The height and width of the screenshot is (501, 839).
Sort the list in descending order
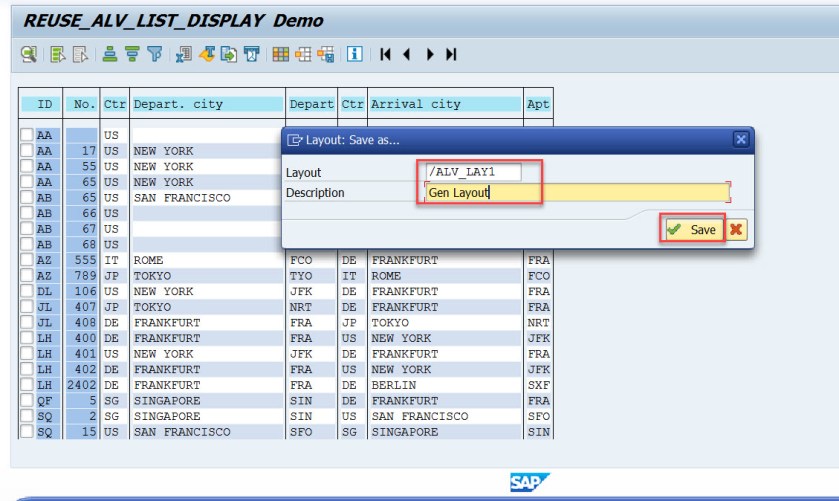[132, 54]
